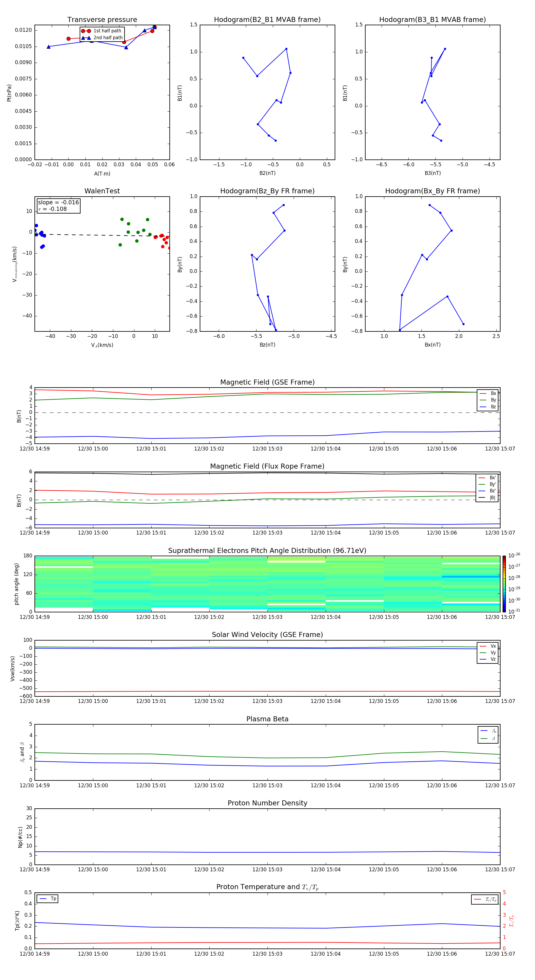Click the 'Hodogram(B2_B1 MVAB frame)' title

[x=267, y=19]
